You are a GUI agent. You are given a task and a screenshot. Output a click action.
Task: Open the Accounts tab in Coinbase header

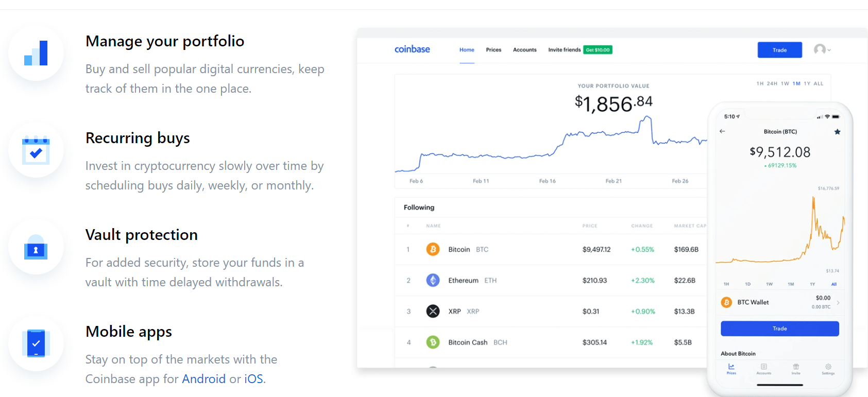pyautogui.click(x=524, y=50)
